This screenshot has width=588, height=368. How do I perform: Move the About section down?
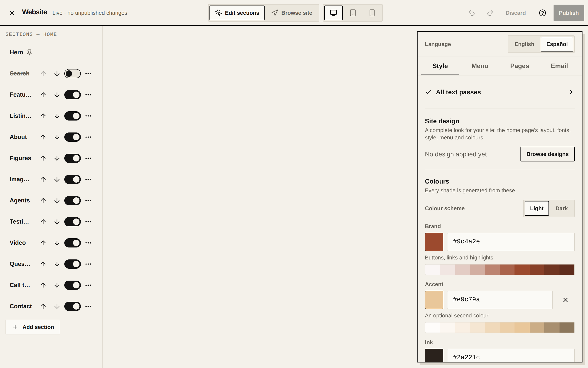[57, 137]
